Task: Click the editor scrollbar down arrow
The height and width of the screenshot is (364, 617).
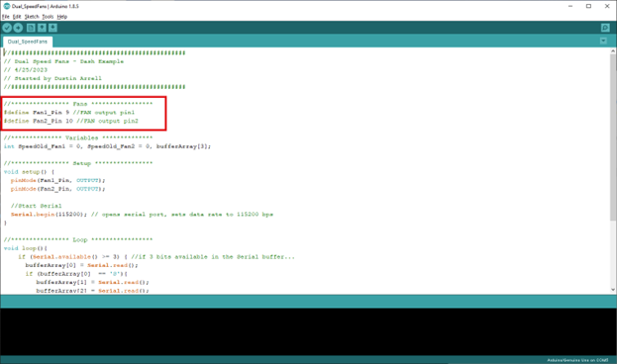Action: pos(613,290)
